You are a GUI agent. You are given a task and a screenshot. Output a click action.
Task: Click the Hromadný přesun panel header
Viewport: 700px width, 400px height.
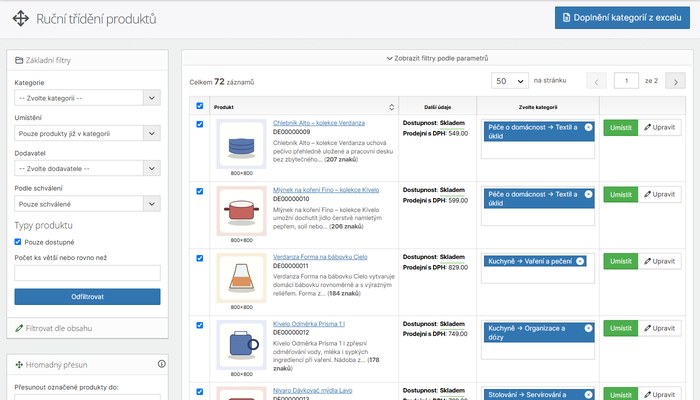(88, 365)
